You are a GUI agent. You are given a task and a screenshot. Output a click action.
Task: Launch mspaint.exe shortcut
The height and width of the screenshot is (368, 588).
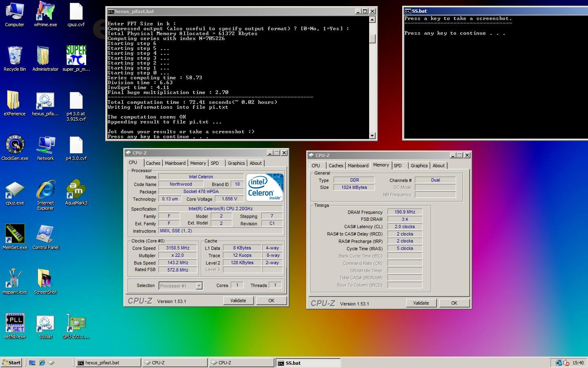(15, 282)
